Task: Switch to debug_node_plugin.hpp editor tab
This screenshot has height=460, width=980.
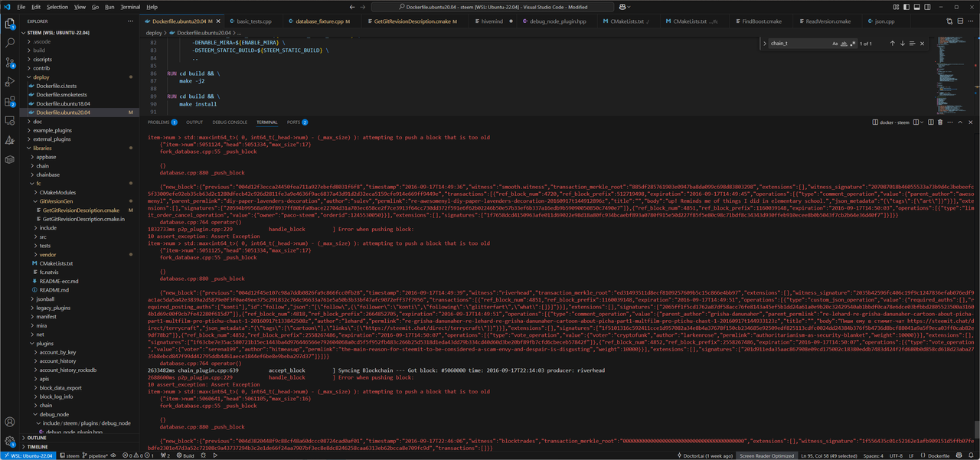Action: (556, 21)
